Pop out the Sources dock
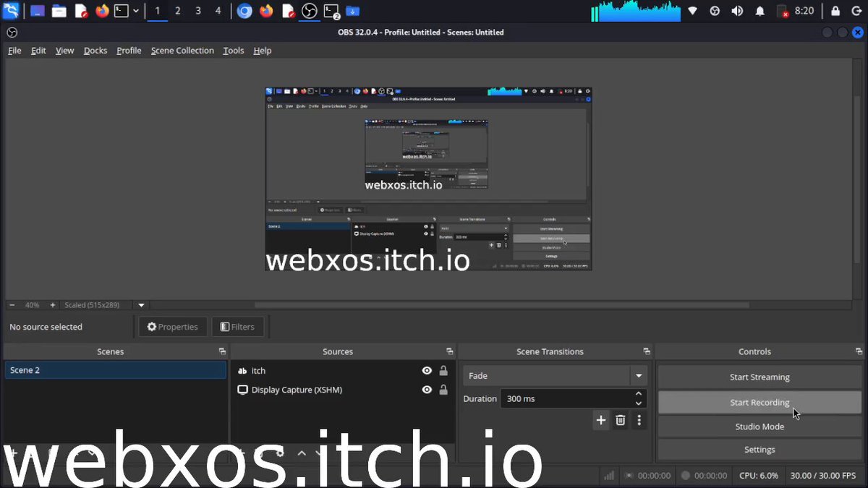Screen dimensions: 868x488 coord(450,351)
